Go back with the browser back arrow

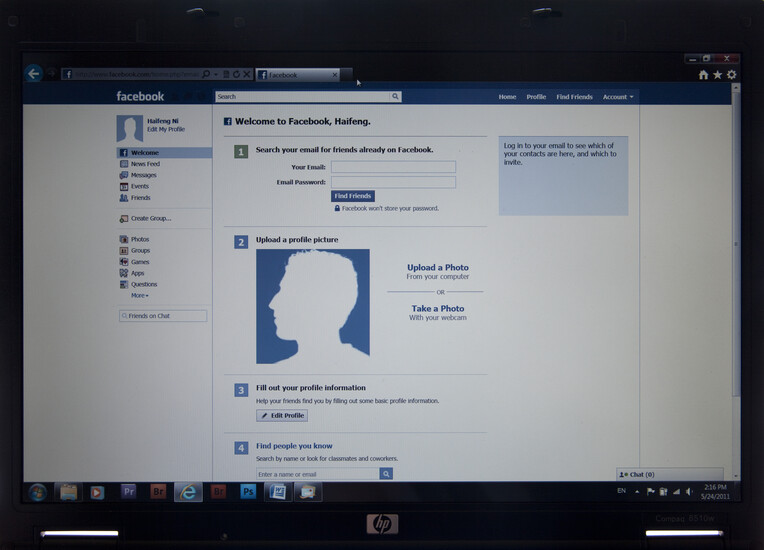click(x=34, y=74)
